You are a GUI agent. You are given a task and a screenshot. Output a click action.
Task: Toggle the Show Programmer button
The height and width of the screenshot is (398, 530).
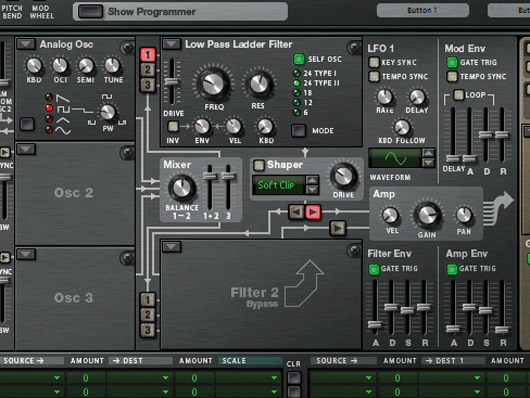(90, 11)
